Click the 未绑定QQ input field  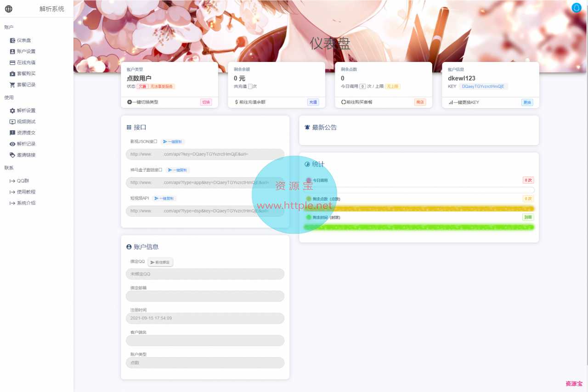[x=205, y=274]
